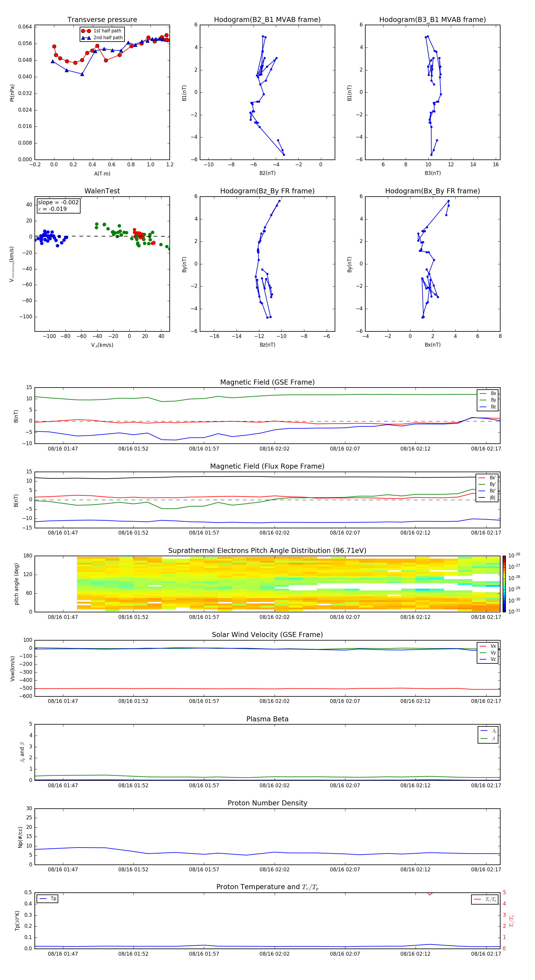Click the "r = -0.019" annotation
The height and width of the screenshot is (980, 535).
coord(53,209)
